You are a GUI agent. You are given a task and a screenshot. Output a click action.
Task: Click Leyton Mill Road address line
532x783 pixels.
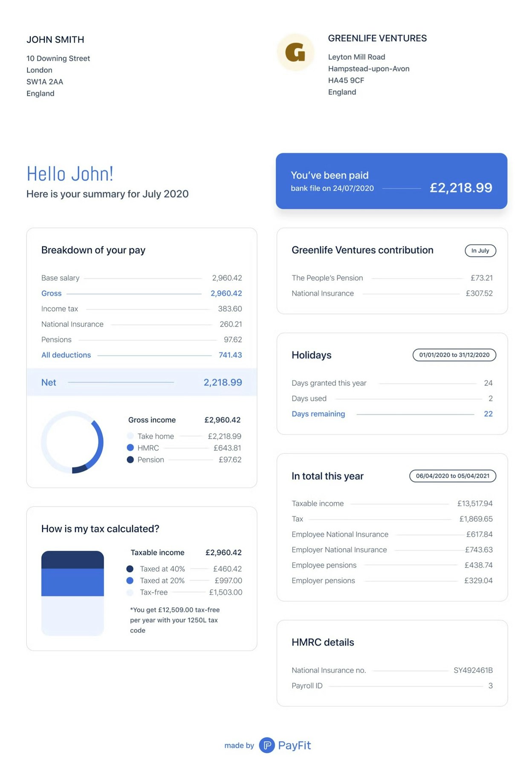click(356, 57)
